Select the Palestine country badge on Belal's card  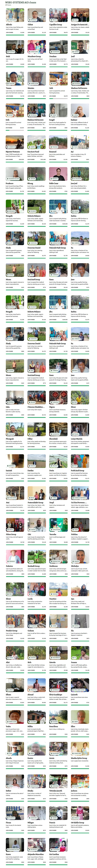click(11, 52)
